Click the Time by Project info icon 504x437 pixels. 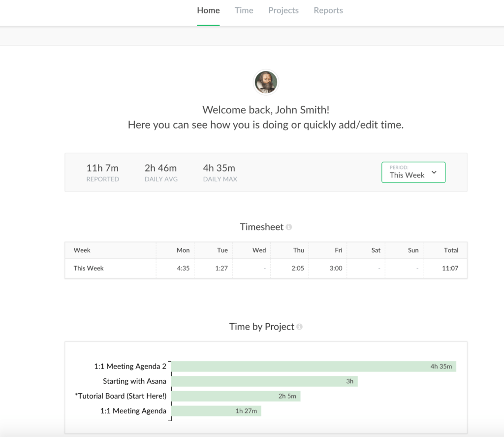click(x=298, y=327)
